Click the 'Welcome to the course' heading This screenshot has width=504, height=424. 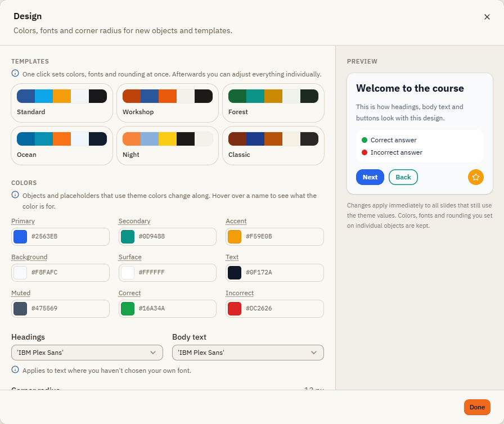click(410, 88)
